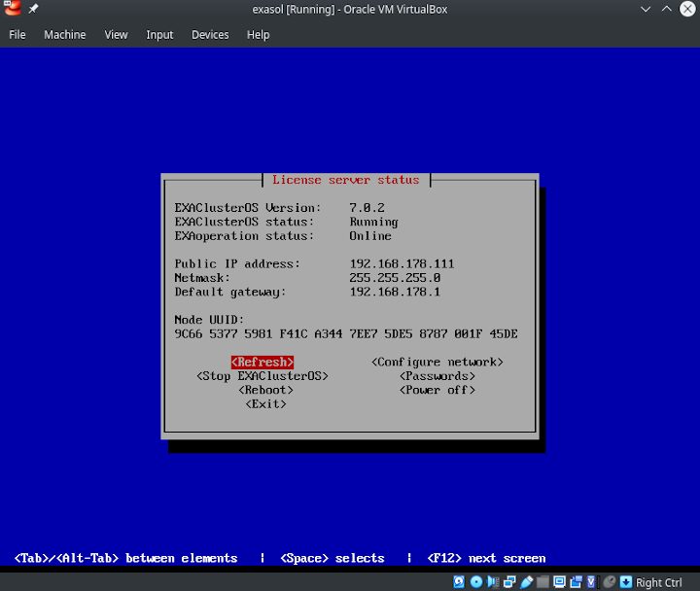
Task: Click the optical disc status icon
Action: click(475, 581)
